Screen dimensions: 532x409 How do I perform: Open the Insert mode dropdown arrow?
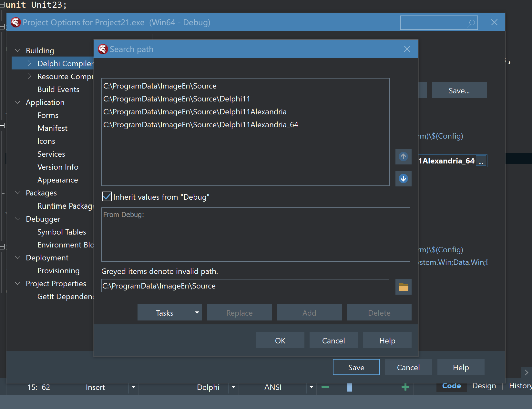pos(133,387)
